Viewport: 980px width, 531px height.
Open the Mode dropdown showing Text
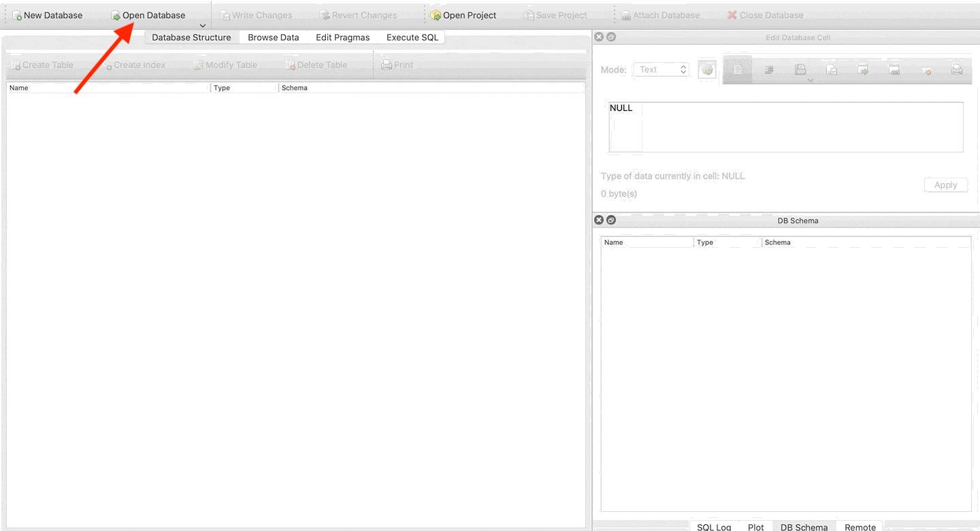pos(661,69)
